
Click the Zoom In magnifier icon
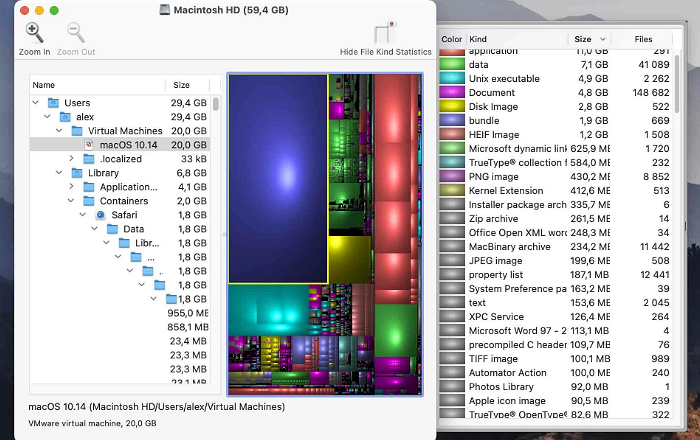coord(34,34)
